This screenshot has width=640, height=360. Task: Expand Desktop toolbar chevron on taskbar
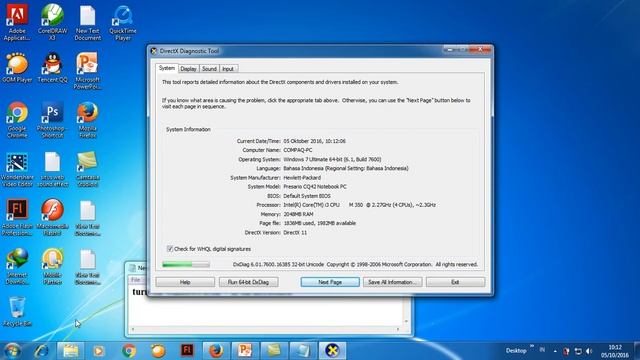532,346
